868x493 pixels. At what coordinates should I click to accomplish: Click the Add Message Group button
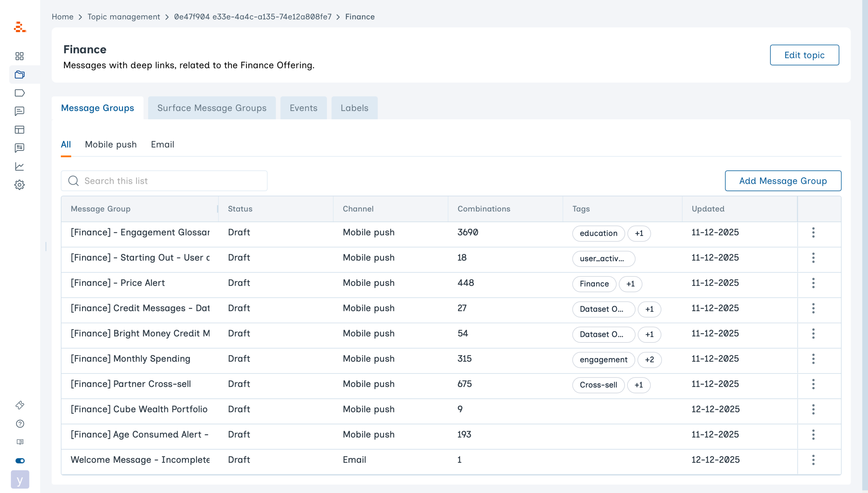tap(783, 181)
